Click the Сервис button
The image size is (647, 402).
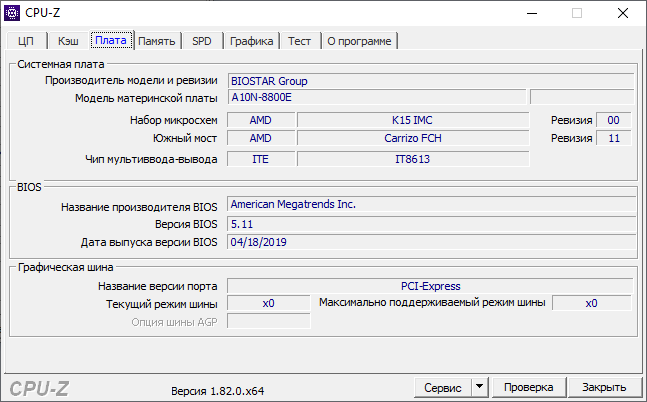443,388
